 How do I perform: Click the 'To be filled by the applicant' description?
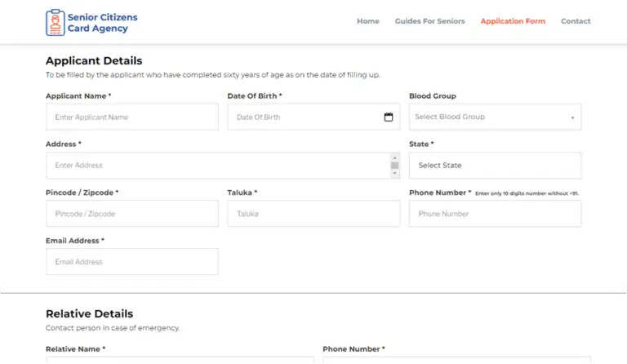(213, 75)
